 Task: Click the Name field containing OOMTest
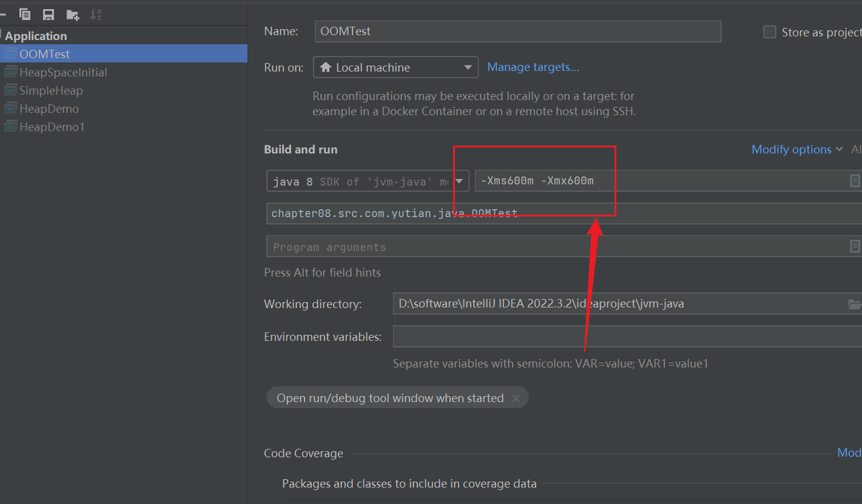(x=517, y=32)
